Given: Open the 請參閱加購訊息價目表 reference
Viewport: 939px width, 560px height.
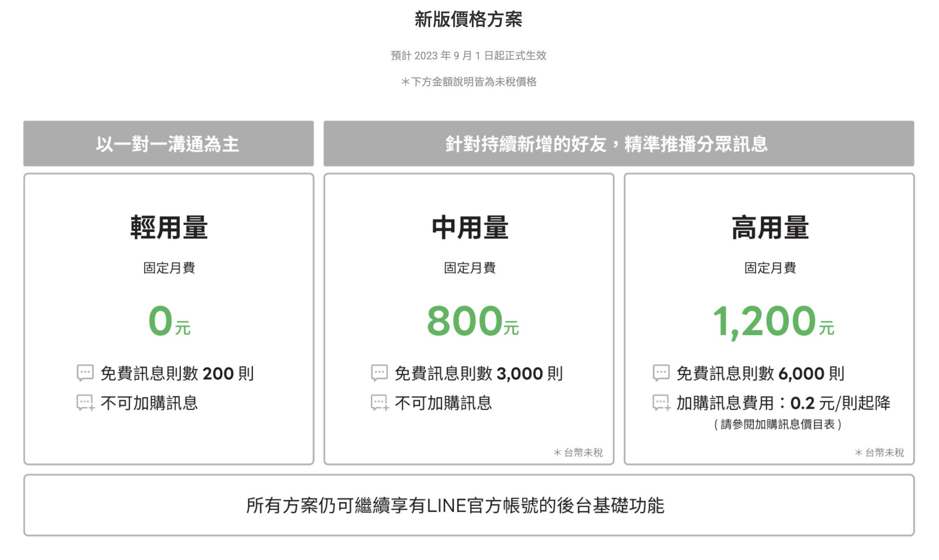Looking at the screenshot, I should [x=777, y=425].
